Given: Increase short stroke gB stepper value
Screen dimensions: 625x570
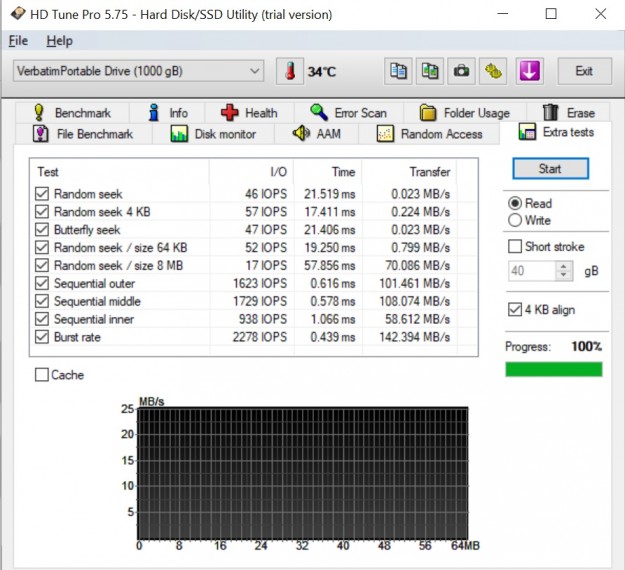Looking at the screenshot, I should [564, 266].
